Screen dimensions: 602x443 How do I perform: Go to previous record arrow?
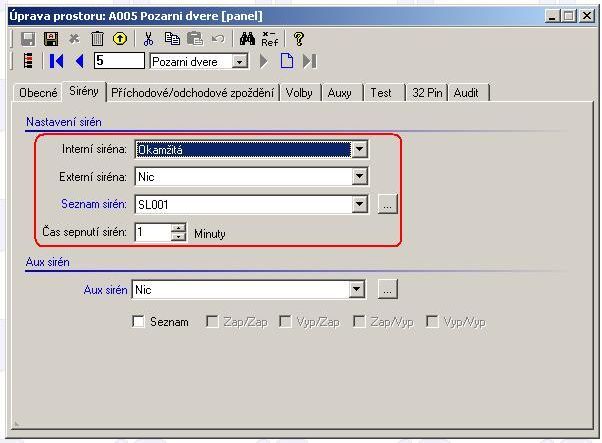coord(80,61)
